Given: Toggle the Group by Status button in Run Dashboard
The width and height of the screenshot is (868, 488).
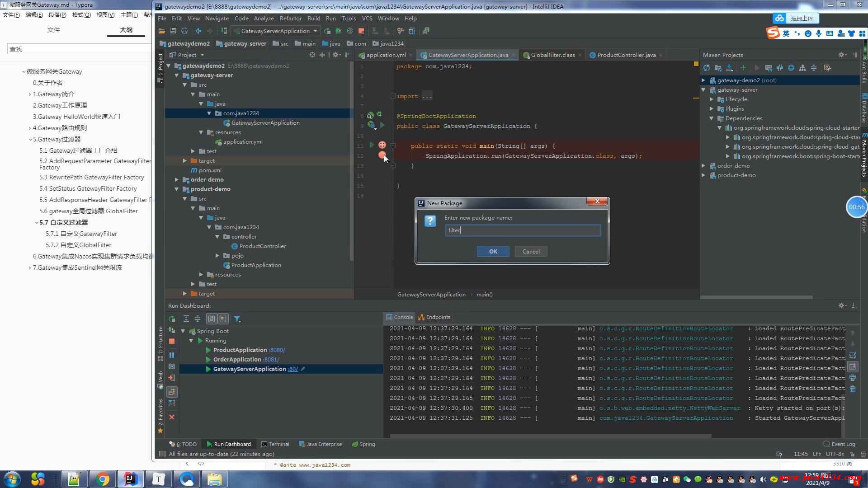Looking at the screenshot, I should 223,319.
